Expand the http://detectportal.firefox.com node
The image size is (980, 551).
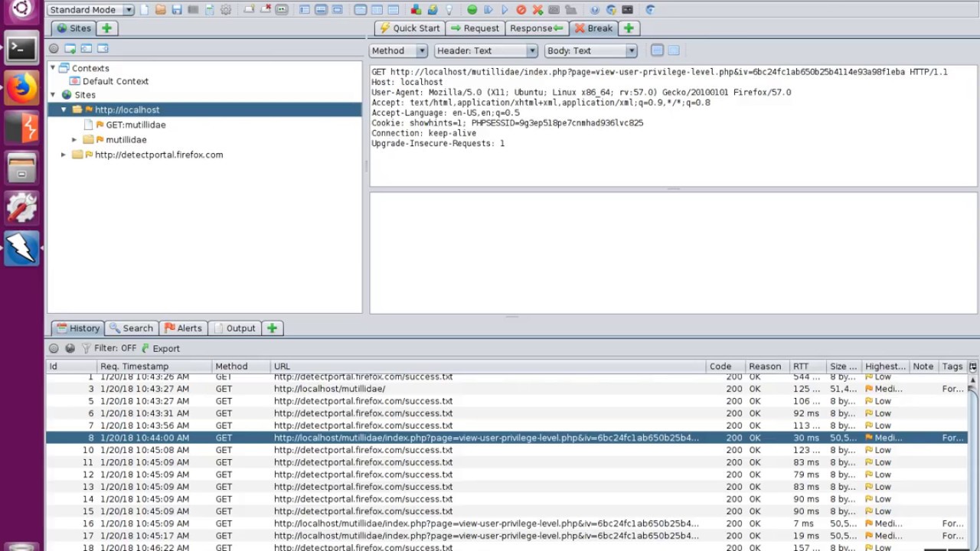pos(64,155)
